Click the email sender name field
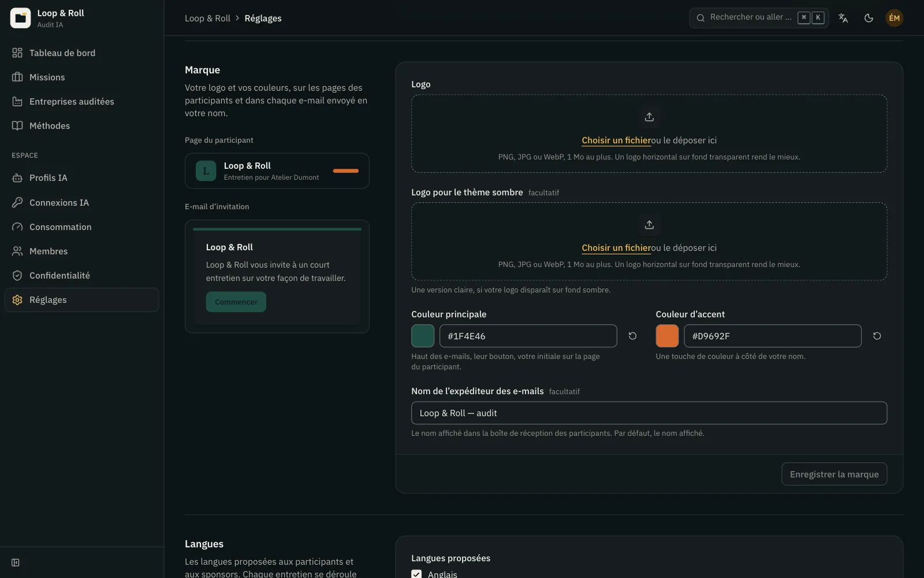 (x=649, y=413)
